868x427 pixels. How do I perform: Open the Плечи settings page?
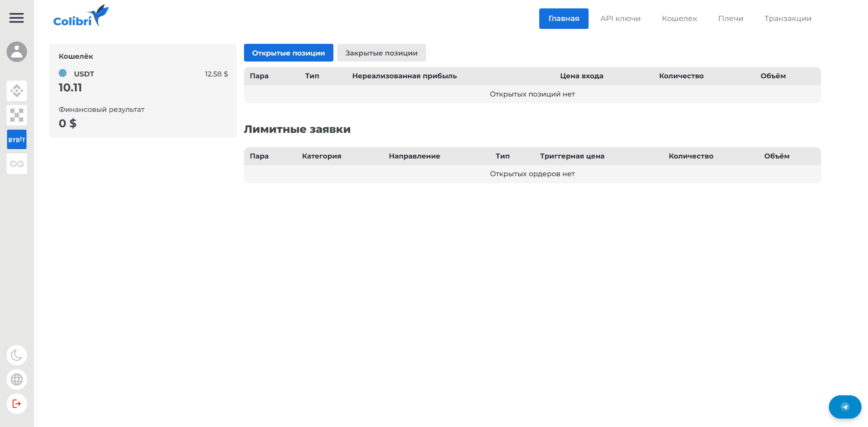click(730, 19)
